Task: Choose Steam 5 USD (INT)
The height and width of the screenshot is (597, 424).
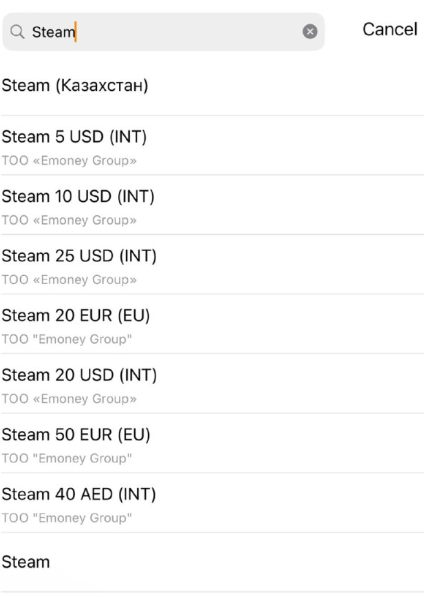Action: [x=212, y=145]
